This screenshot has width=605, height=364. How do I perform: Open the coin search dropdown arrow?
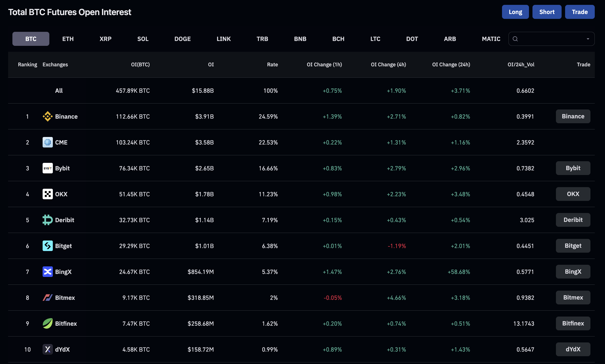pos(588,39)
